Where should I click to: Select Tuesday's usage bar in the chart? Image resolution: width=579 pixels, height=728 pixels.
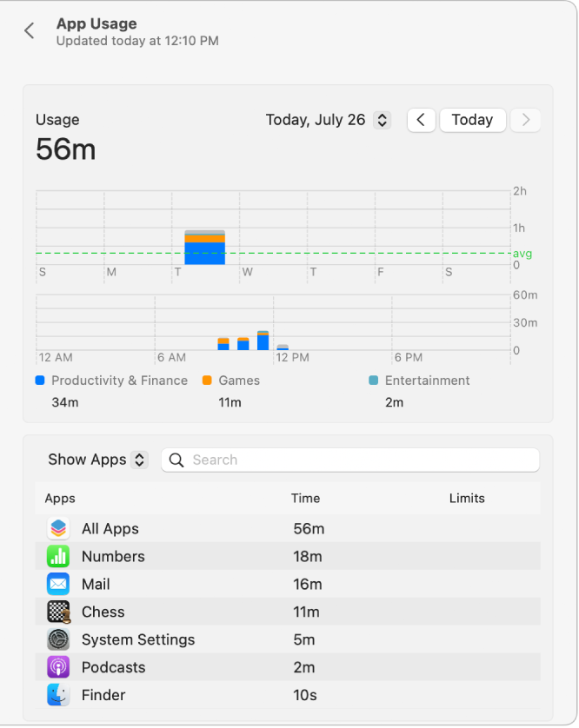click(205, 248)
